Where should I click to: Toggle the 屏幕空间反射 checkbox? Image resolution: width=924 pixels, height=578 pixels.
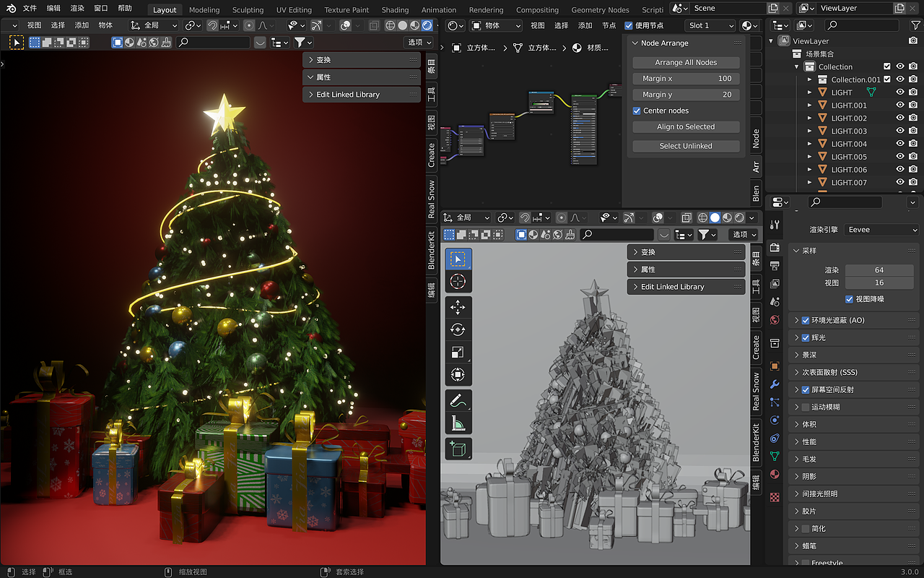tap(806, 389)
